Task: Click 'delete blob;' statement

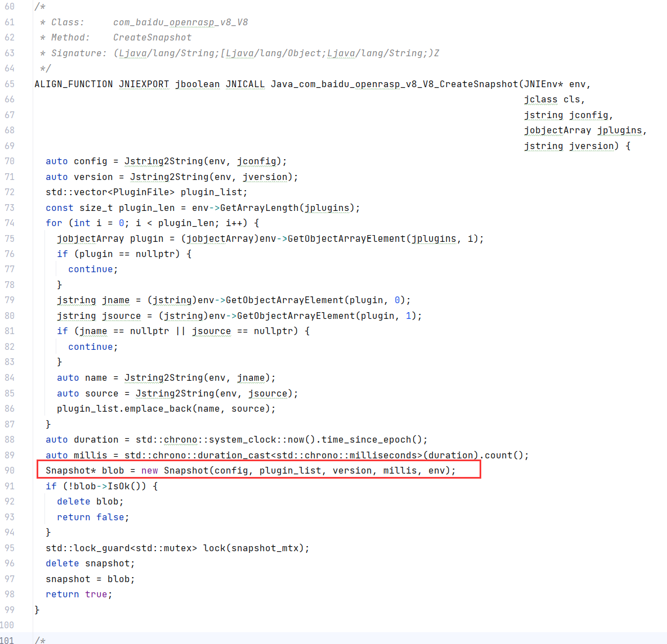Action: point(90,502)
